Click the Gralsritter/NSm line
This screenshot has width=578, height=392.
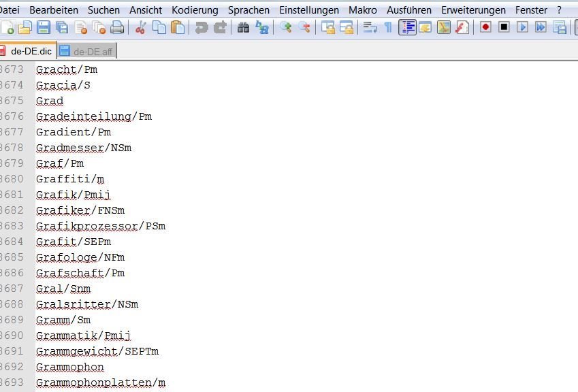click(87, 304)
